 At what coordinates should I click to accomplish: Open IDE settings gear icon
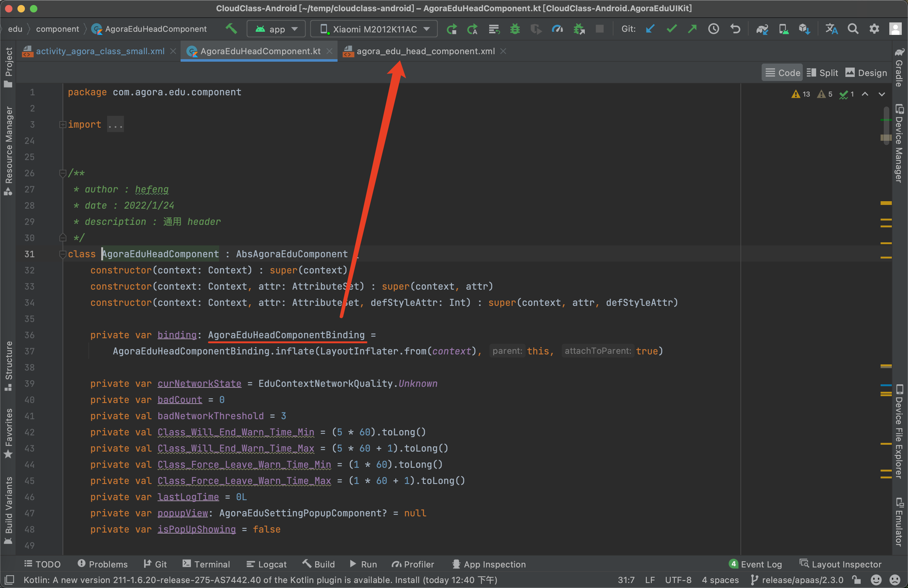[874, 29]
